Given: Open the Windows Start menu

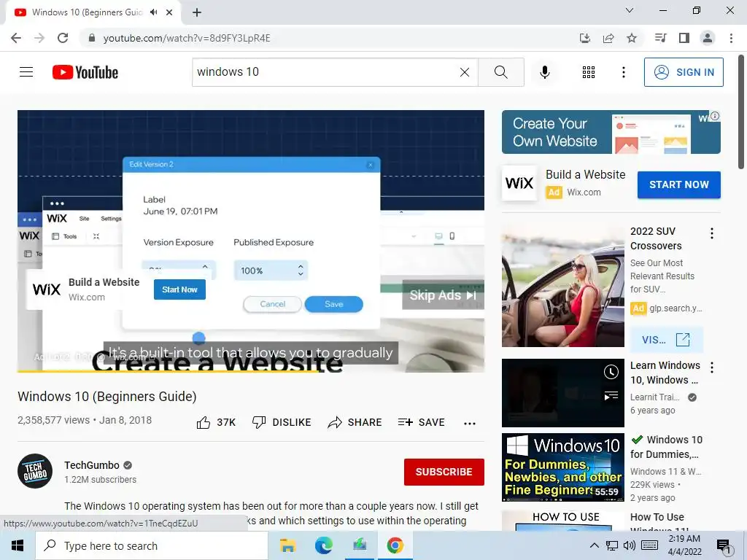Looking at the screenshot, I should coord(18,545).
